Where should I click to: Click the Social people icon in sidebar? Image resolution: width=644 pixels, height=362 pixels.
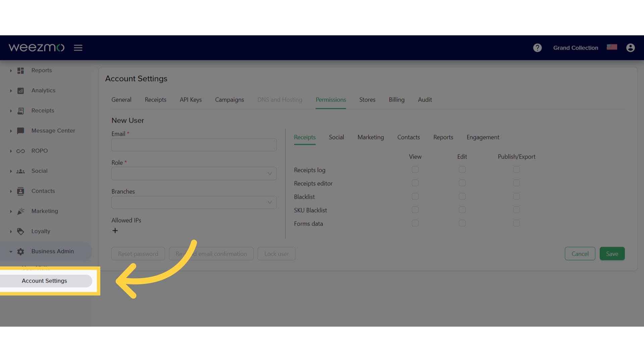point(20,171)
